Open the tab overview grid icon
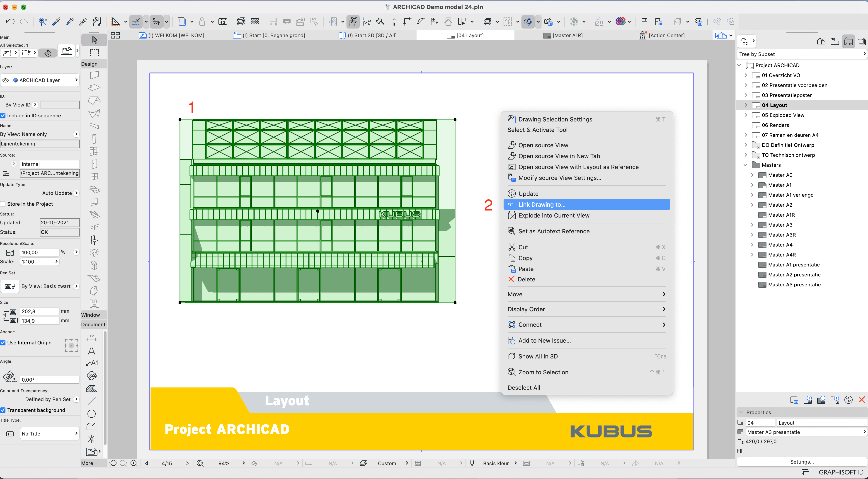 (x=115, y=35)
